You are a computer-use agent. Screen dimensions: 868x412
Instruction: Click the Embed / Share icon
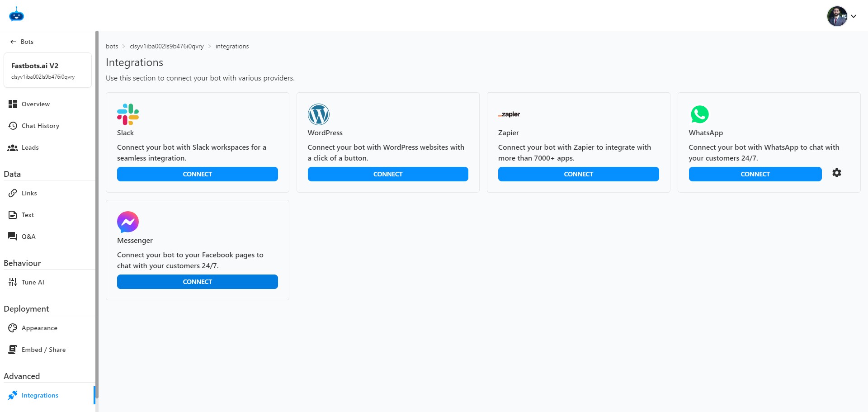[x=13, y=350]
